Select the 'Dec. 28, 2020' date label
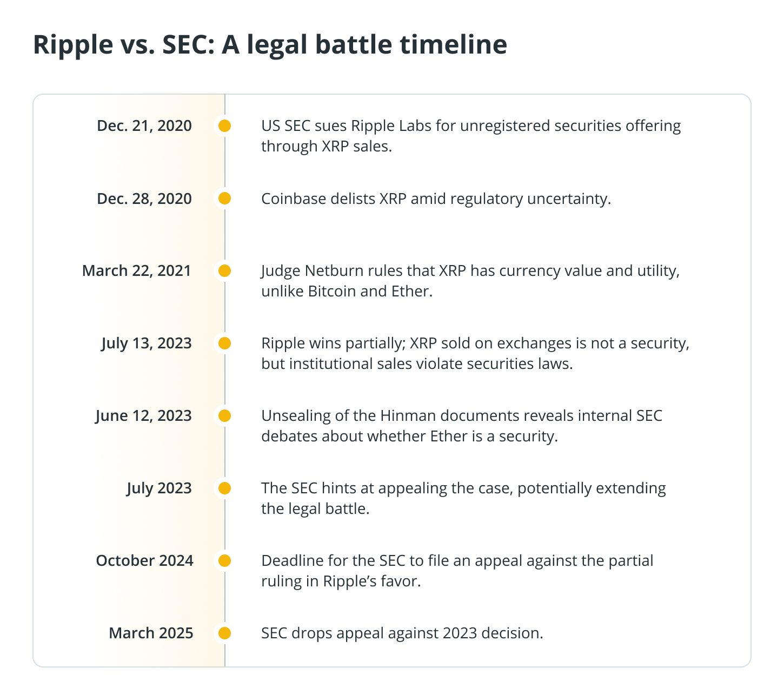The width and height of the screenshot is (784, 694). click(144, 199)
